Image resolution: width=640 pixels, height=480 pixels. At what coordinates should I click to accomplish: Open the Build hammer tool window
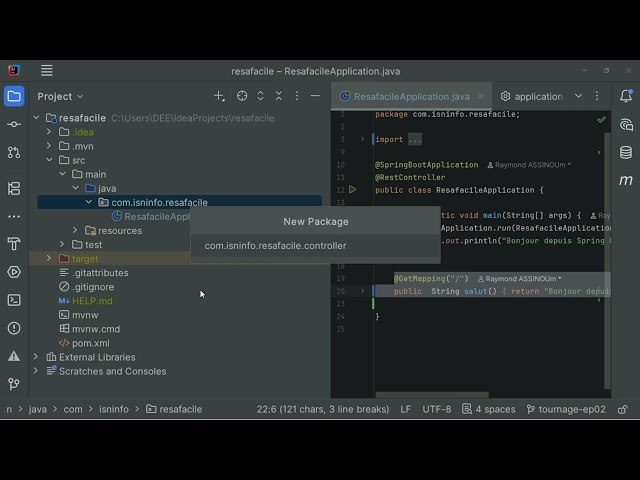pos(14,244)
